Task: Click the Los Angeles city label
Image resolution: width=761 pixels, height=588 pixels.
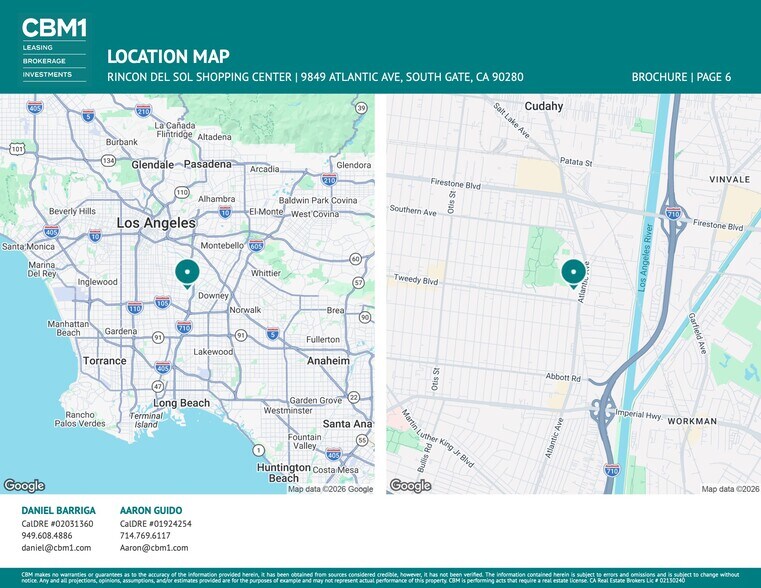Action: (156, 223)
